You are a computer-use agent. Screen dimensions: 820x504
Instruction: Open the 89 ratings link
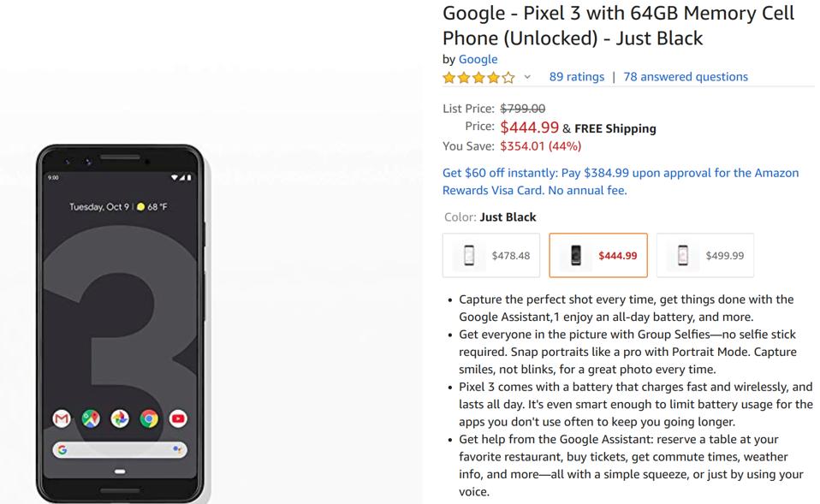pyautogui.click(x=576, y=77)
